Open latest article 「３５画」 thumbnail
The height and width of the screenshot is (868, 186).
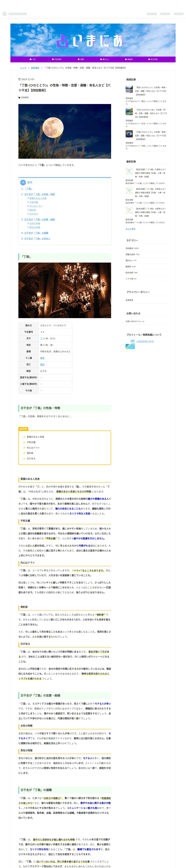(x=129, y=191)
